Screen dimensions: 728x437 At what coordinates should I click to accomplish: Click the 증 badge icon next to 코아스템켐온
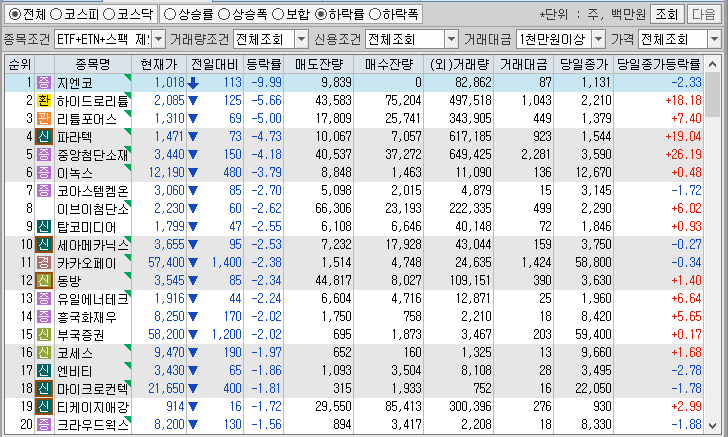pyautogui.click(x=44, y=190)
